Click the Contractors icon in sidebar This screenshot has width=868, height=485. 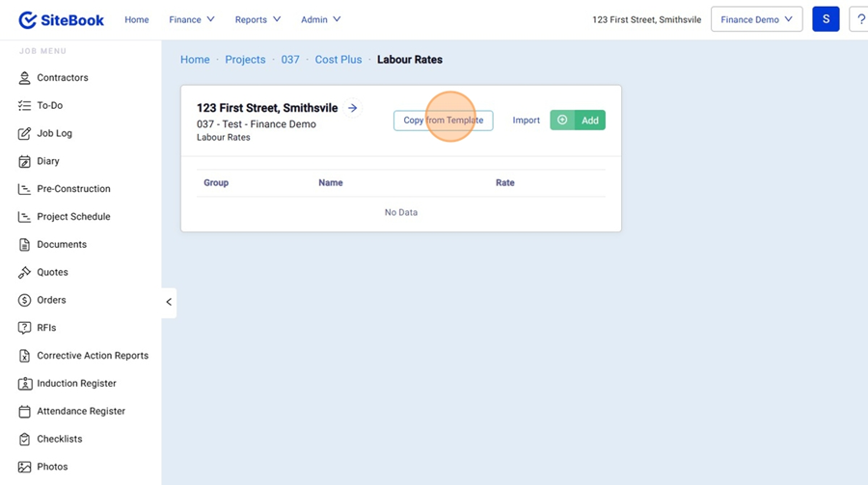pos(25,78)
